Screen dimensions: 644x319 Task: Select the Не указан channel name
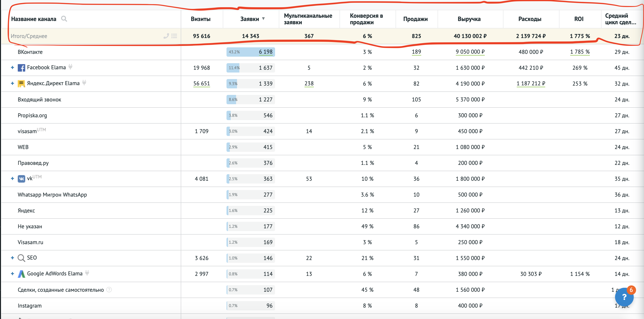pos(30,226)
